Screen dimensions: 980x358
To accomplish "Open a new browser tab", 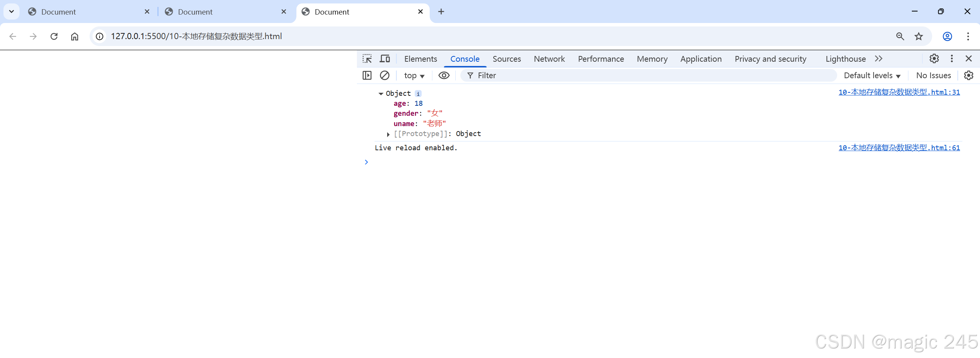I will pos(441,12).
